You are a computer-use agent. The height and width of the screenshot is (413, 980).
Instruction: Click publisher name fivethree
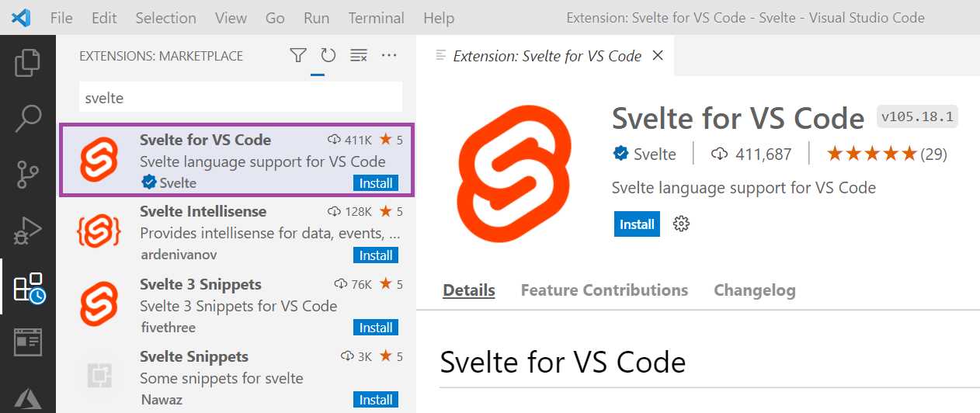coord(168,327)
